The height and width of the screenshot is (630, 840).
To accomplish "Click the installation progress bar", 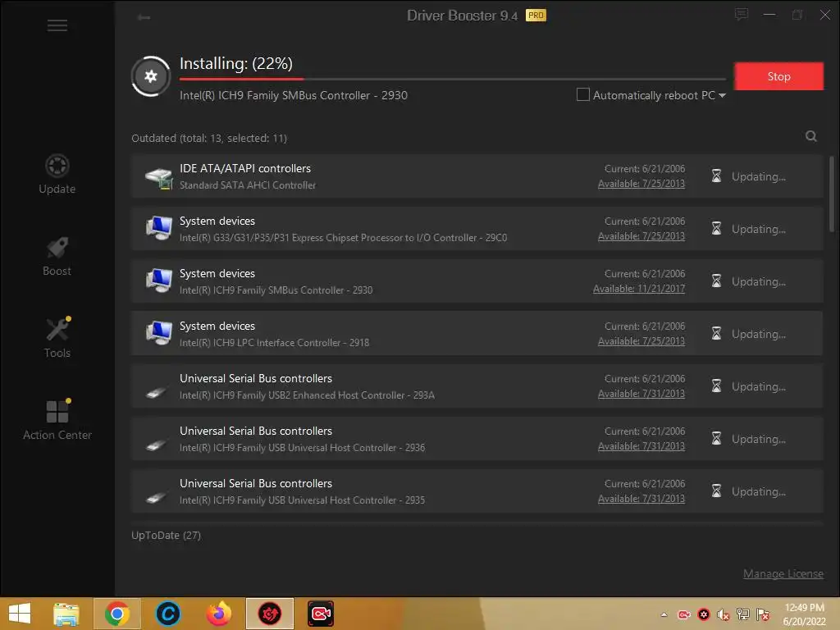I will pos(453,80).
